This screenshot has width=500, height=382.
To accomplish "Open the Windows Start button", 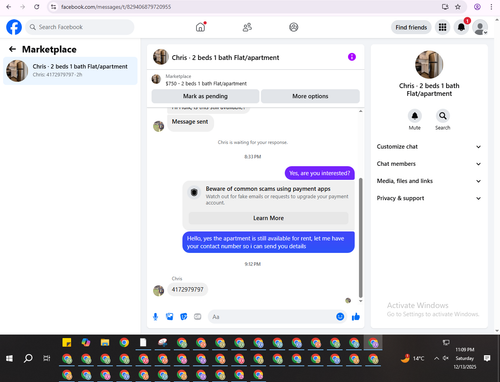I will tap(9, 358).
